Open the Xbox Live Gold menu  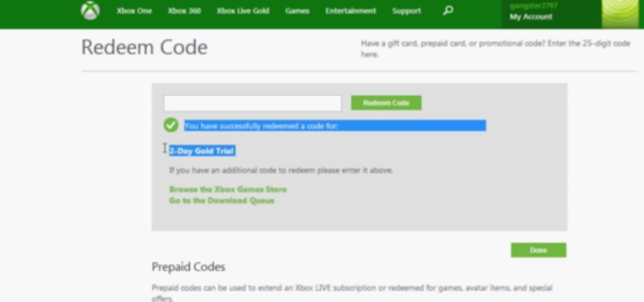pos(243,11)
